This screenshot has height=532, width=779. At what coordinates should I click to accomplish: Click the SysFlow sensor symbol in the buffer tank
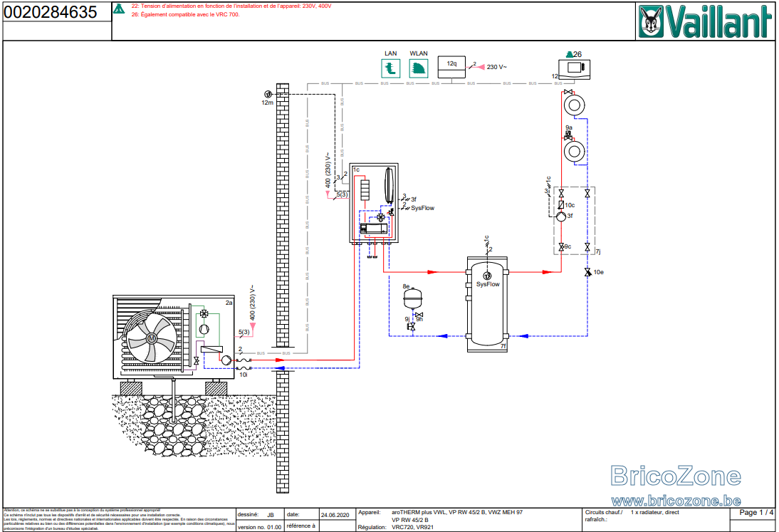(487, 276)
